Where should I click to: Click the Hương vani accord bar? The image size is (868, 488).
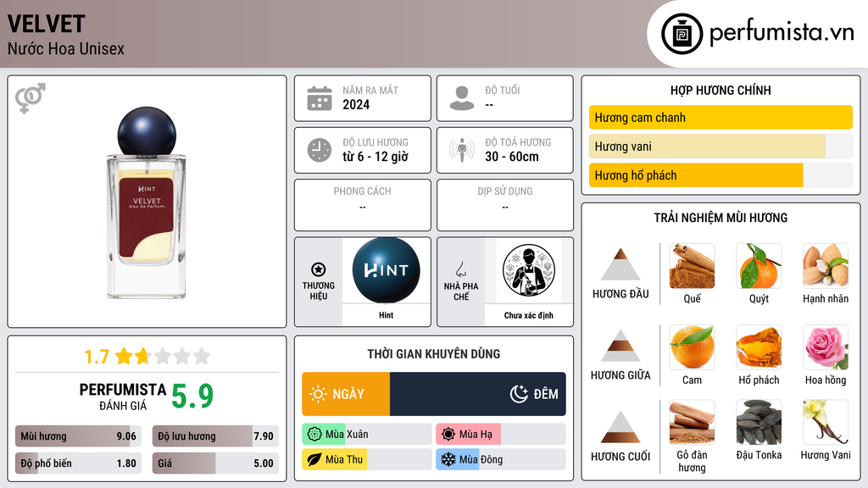click(721, 147)
